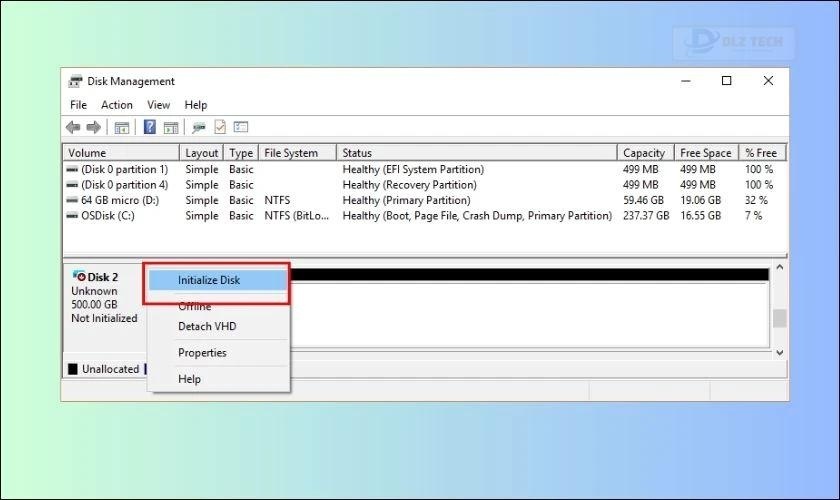Click the 500.00 GB disk size text
The image size is (840, 500).
[94, 304]
